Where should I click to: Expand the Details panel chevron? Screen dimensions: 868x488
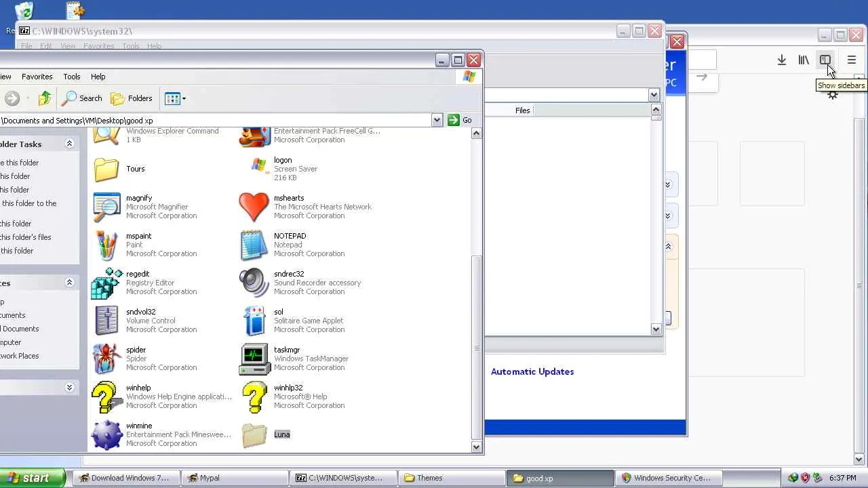coord(69,387)
